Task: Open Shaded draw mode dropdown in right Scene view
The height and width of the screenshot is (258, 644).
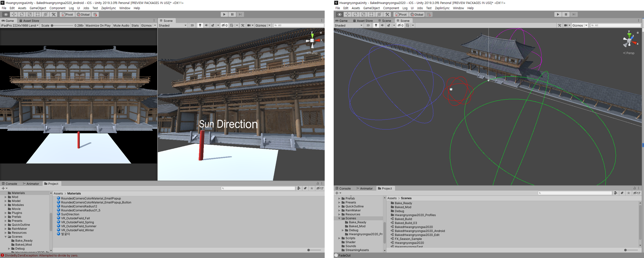Action: click(x=349, y=25)
